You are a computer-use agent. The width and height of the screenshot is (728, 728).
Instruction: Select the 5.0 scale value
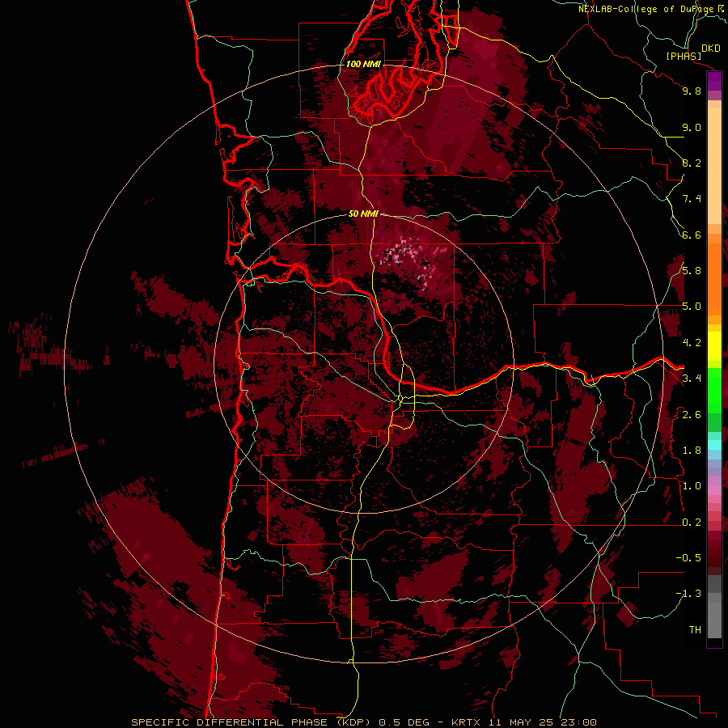coord(692,307)
